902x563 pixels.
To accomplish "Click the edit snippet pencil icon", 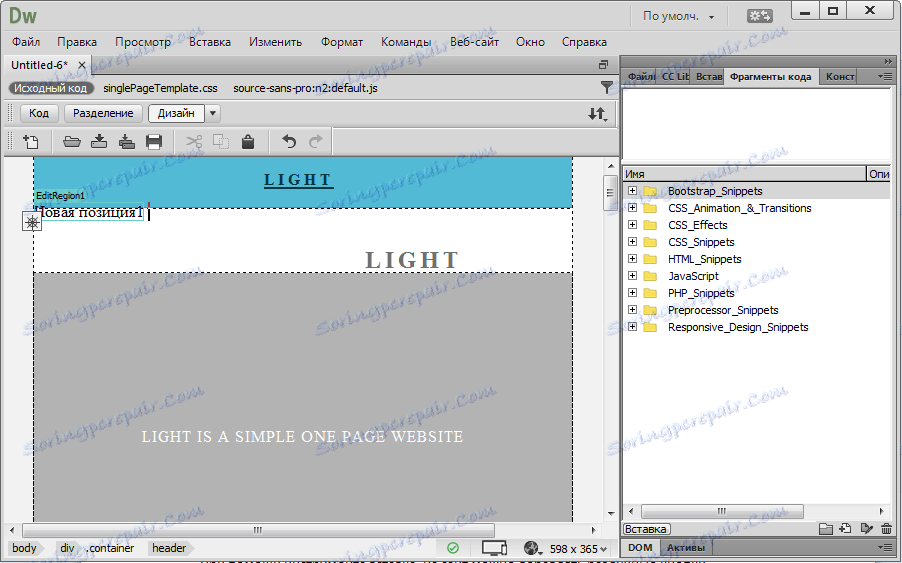I will coord(866,528).
